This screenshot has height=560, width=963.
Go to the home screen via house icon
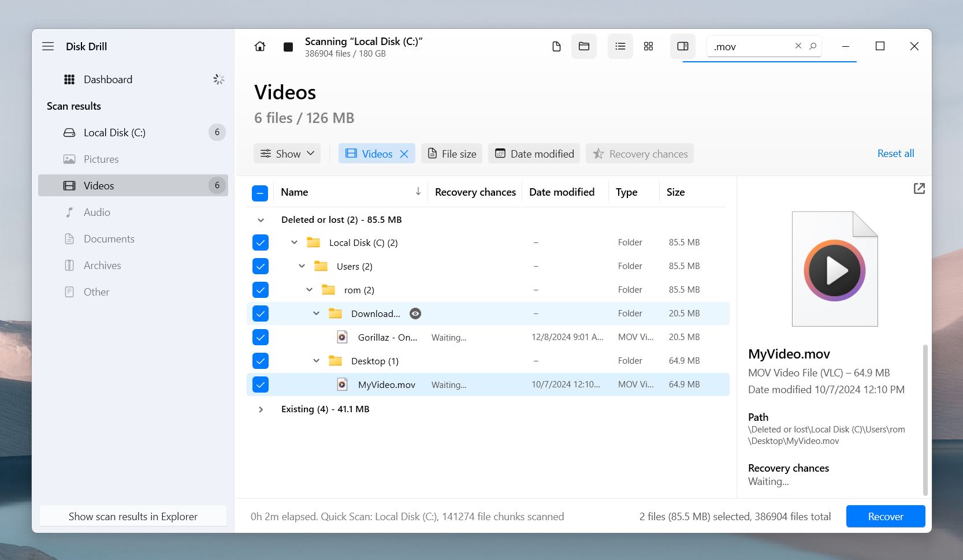coord(260,46)
